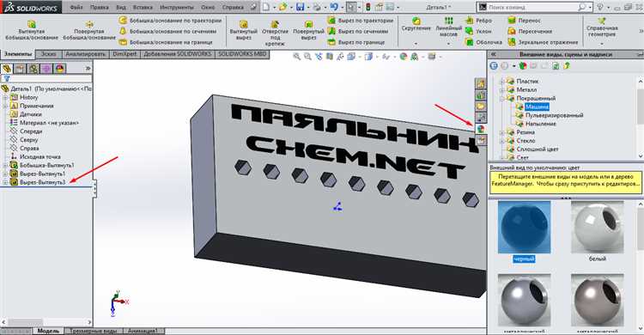Open the Файл menu

(x=76, y=7)
